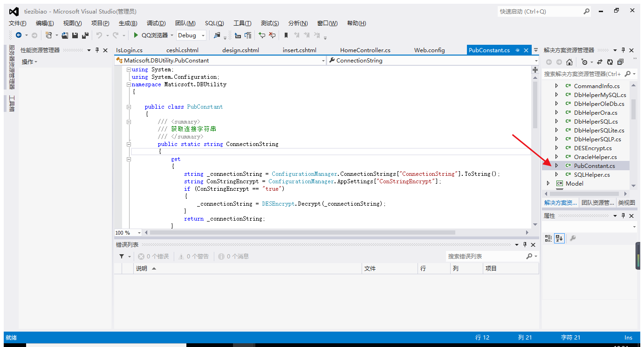This screenshot has height=347, width=644.
Task: Open the QQ浏览器 browser selection dropdown arrow
Action: pyautogui.click(x=171, y=35)
